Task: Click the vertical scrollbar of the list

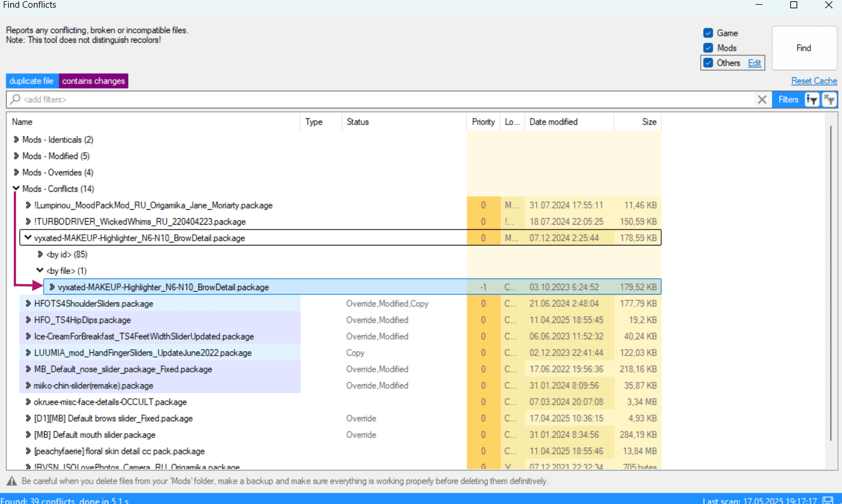Action: [x=831, y=283]
